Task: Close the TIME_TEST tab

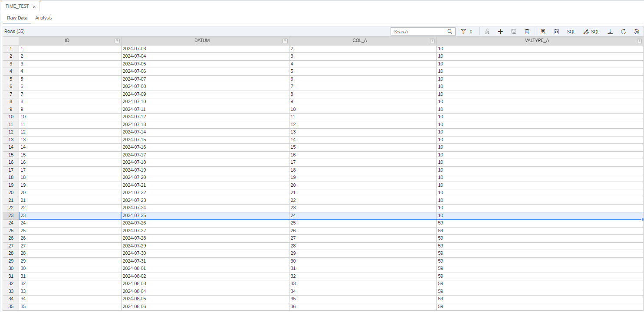Action: 34,6
